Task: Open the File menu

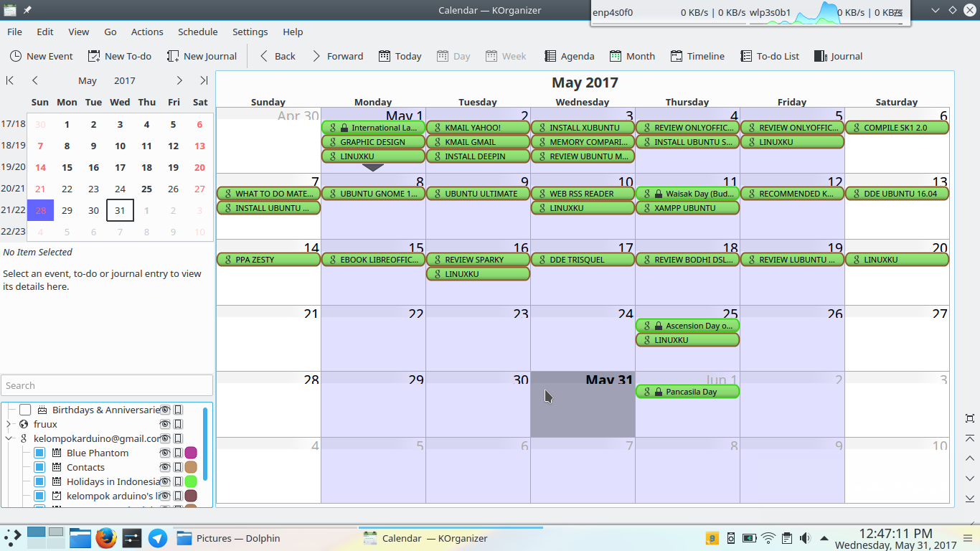Action: coord(14,32)
